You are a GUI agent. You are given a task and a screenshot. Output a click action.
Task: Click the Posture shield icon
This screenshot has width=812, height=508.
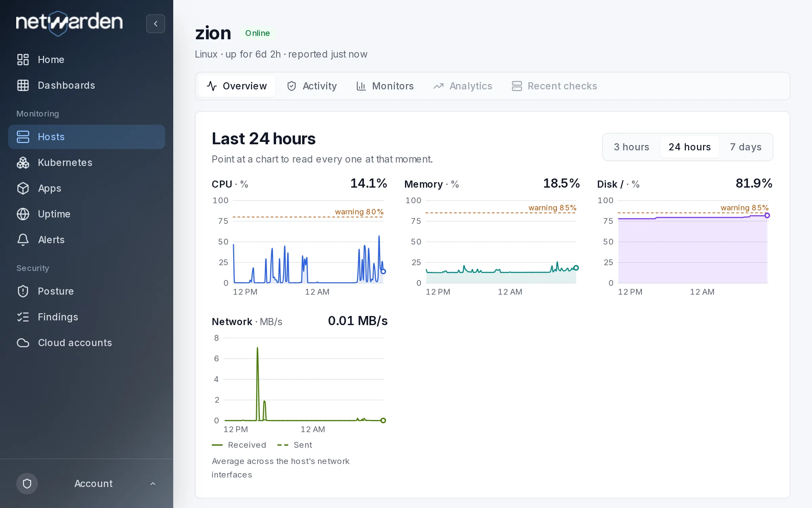23,291
